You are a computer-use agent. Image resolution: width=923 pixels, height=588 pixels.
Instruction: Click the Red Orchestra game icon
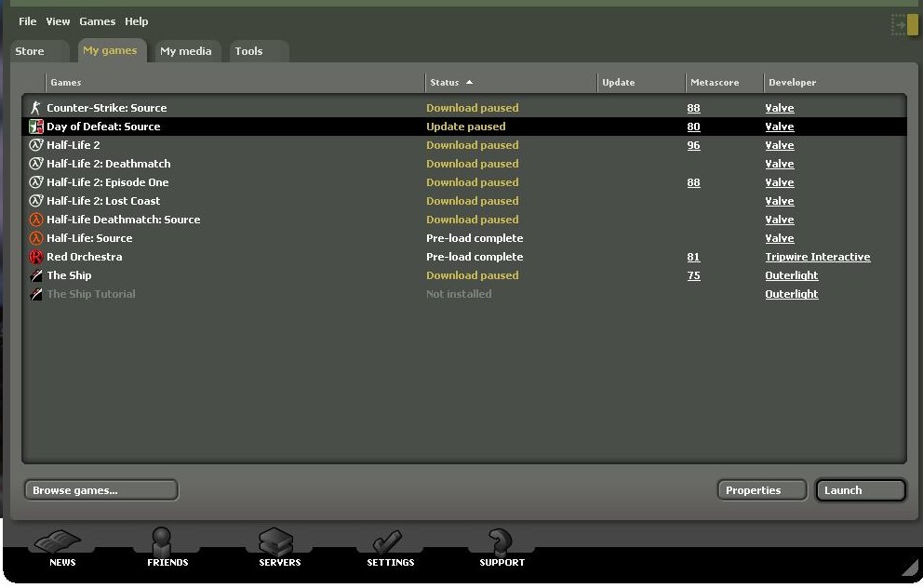click(36, 257)
